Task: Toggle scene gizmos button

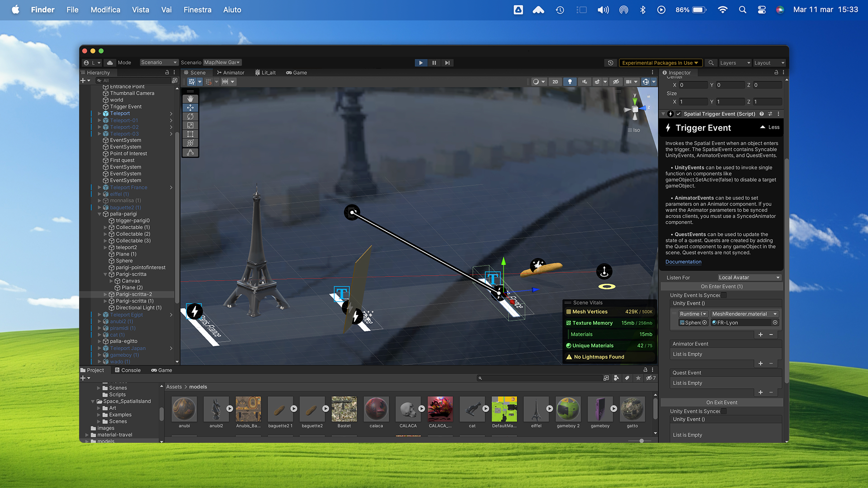Action: 646,82
